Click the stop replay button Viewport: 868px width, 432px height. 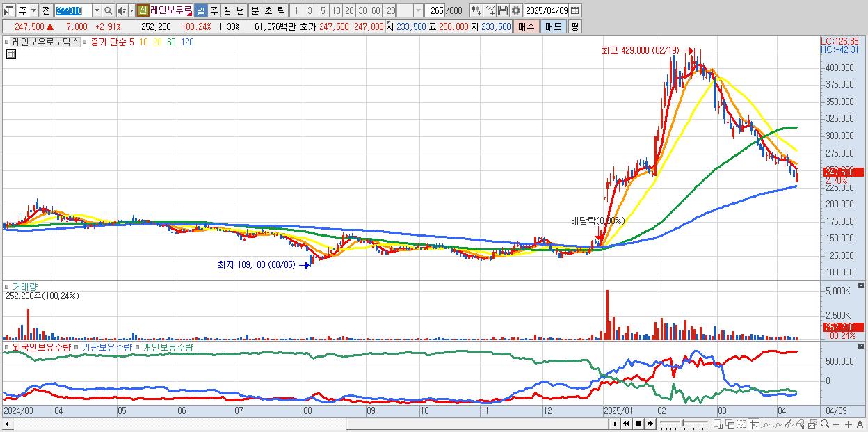[x=638, y=424]
